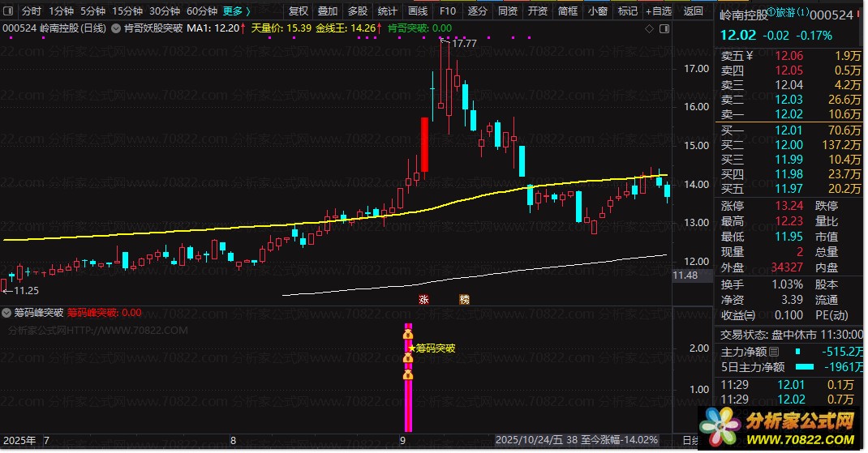Toggle the panel layout icon above chart
The width and height of the screenshot is (868, 453).
[665, 28]
